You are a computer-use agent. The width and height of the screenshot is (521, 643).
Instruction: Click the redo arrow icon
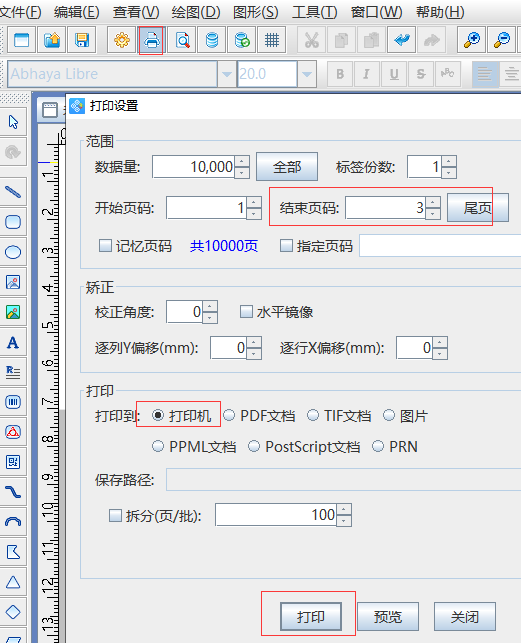(432, 40)
